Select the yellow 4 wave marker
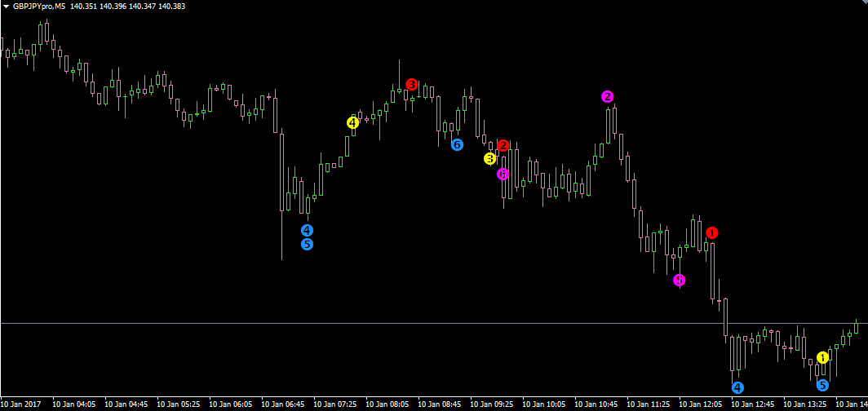868x411 pixels. coord(352,123)
